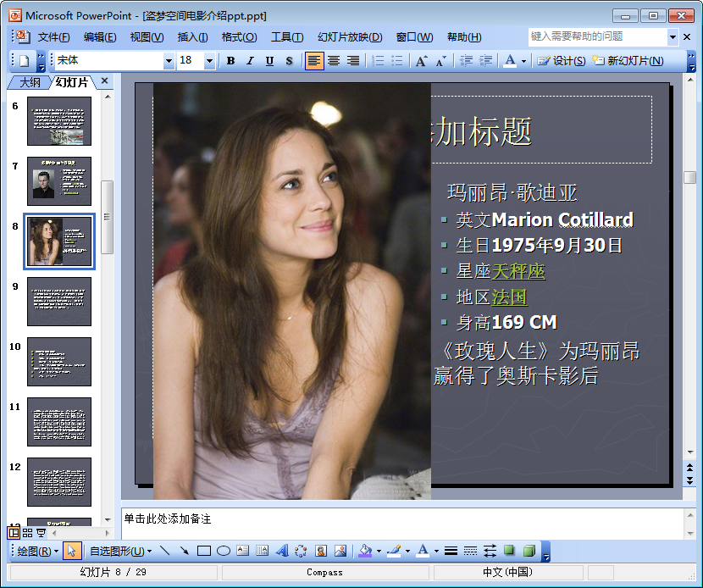Switch to the 大纲 outline tab
This screenshot has width=703, height=588.
(30, 82)
